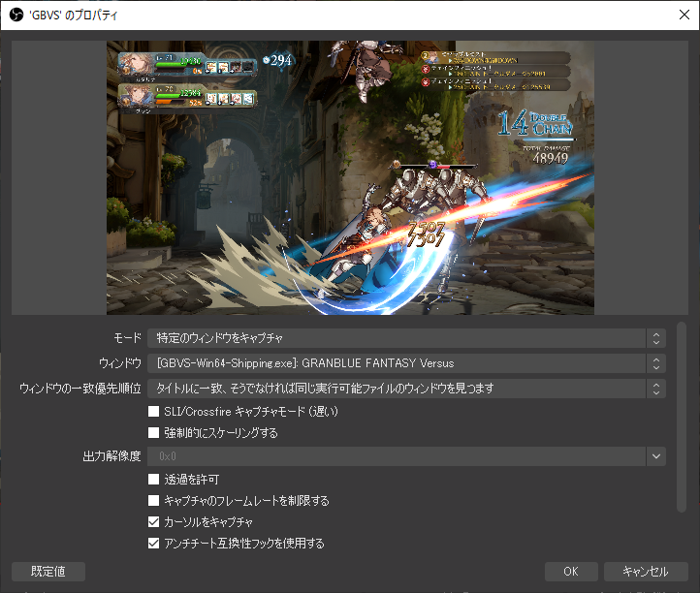Enable 透過を許可 checkbox
The height and width of the screenshot is (593, 700).
(x=153, y=480)
